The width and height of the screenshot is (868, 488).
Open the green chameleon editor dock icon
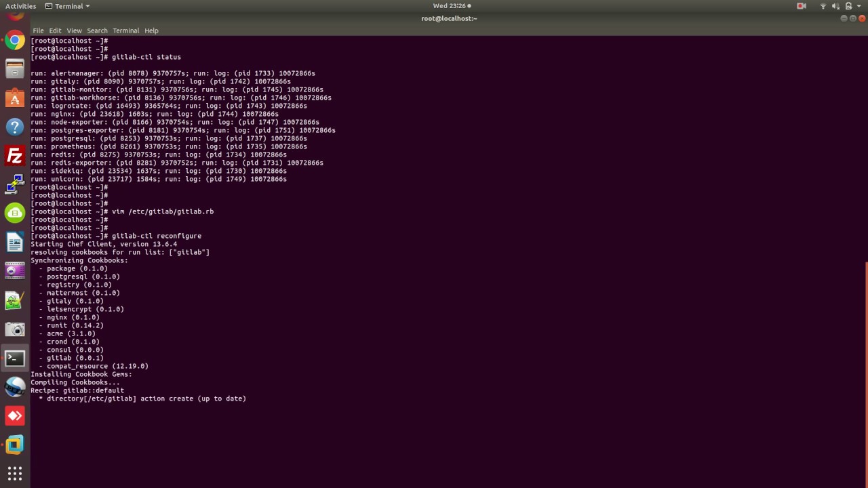pyautogui.click(x=15, y=300)
